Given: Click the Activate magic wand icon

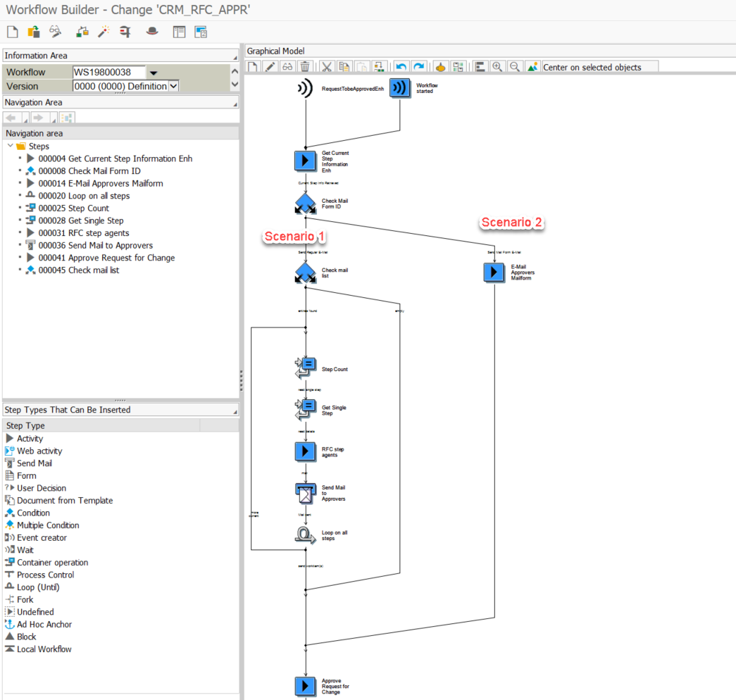Looking at the screenshot, I should pos(104,32).
